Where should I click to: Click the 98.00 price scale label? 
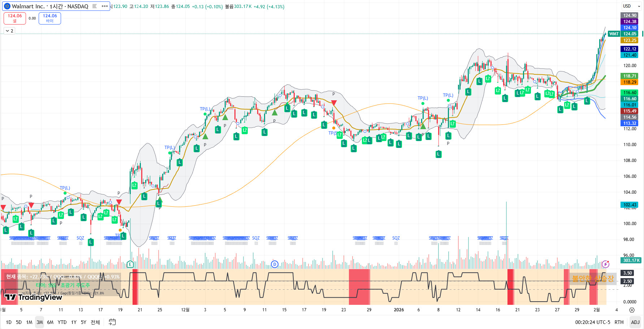click(x=630, y=240)
